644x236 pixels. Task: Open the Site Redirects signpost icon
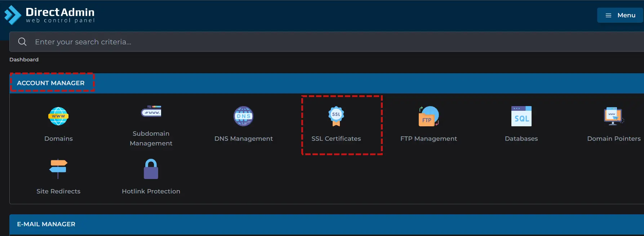(58, 169)
